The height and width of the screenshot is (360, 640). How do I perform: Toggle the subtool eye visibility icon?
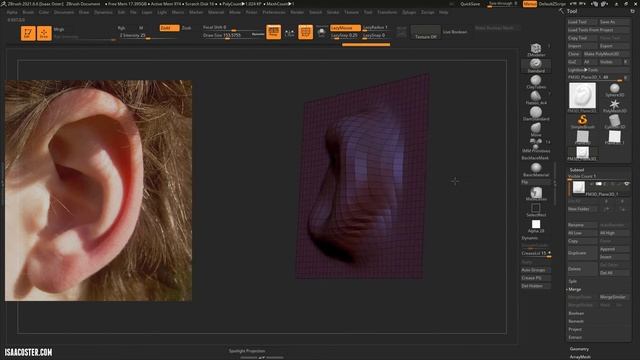[x=627, y=184]
